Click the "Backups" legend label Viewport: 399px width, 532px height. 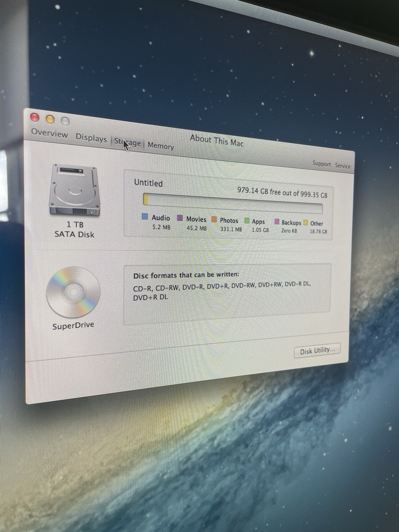pos(291,222)
